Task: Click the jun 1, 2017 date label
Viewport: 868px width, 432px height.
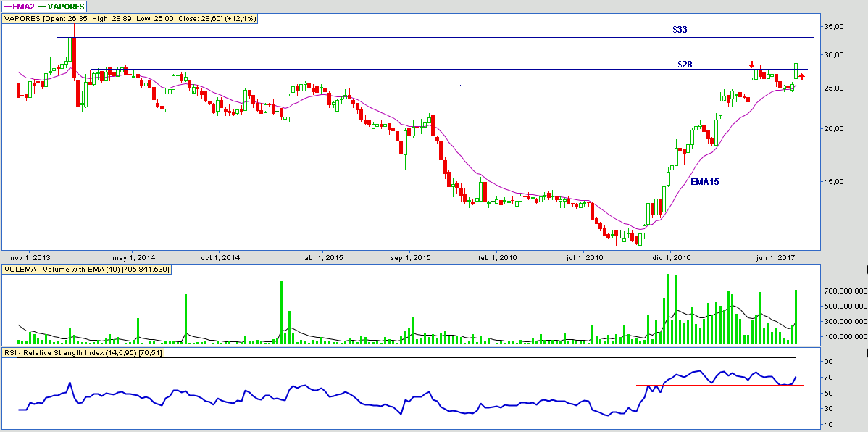Action: pyautogui.click(x=775, y=257)
